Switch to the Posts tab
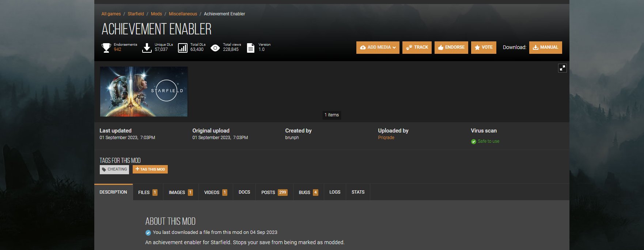This screenshot has width=644, height=250. click(x=274, y=192)
